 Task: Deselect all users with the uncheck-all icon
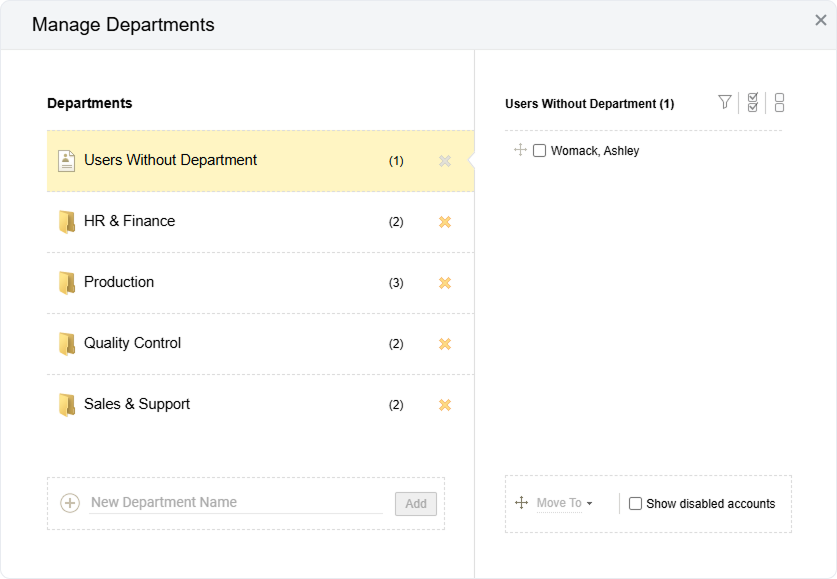[779, 102]
